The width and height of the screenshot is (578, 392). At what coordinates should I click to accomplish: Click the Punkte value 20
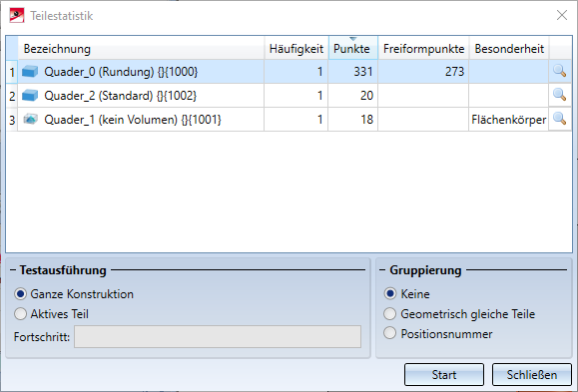coord(366,96)
